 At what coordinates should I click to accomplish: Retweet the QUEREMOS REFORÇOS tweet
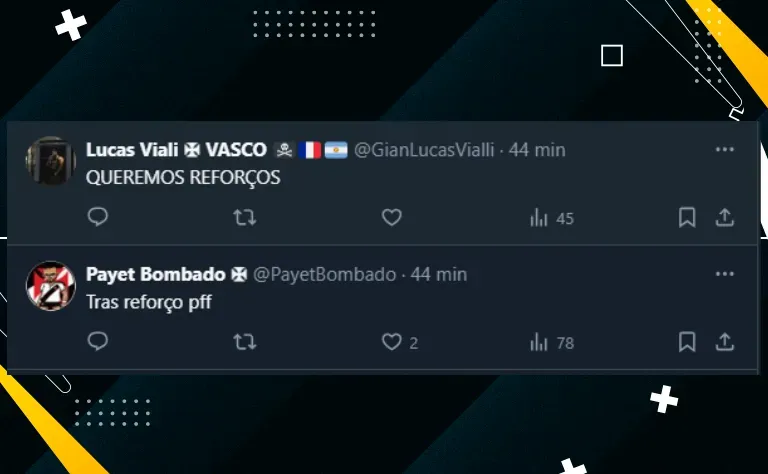(244, 217)
